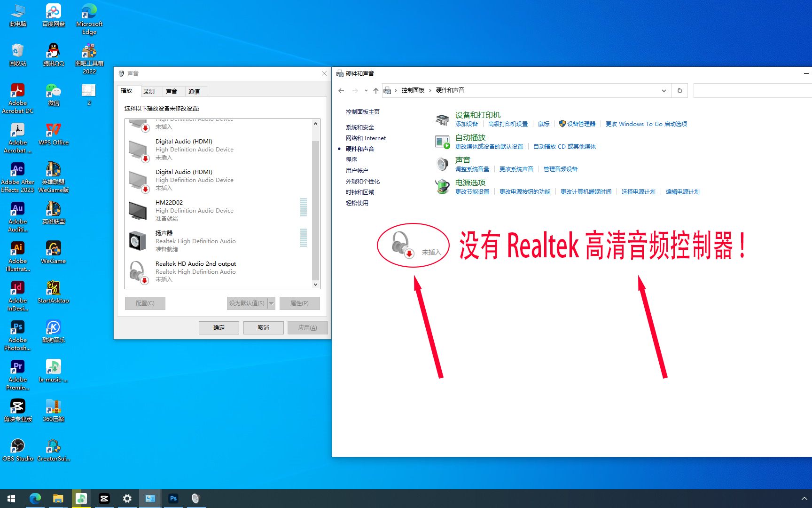Open the 百度网盘 desktop icon

click(54, 15)
